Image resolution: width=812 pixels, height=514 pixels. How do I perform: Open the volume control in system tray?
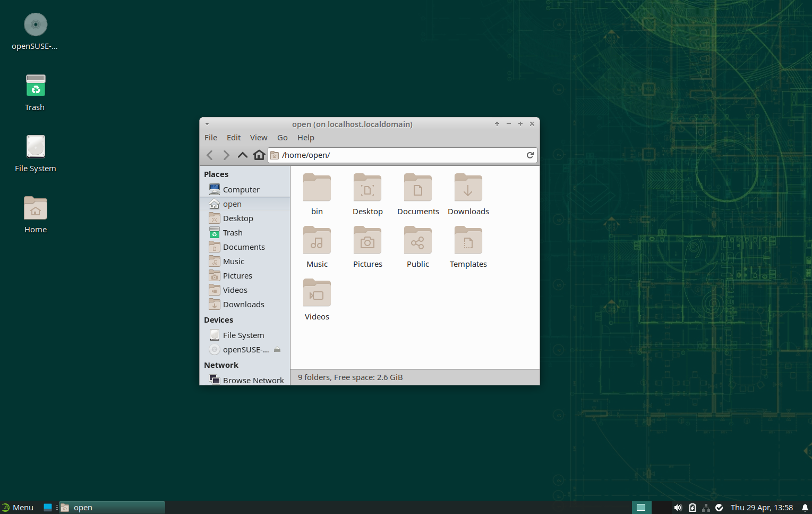click(x=678, y=508)
